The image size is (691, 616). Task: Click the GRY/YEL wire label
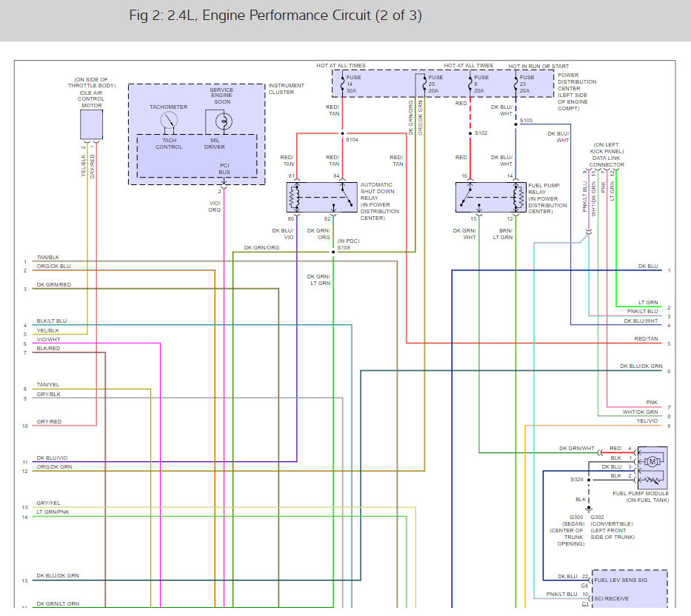tap(48, 503)
